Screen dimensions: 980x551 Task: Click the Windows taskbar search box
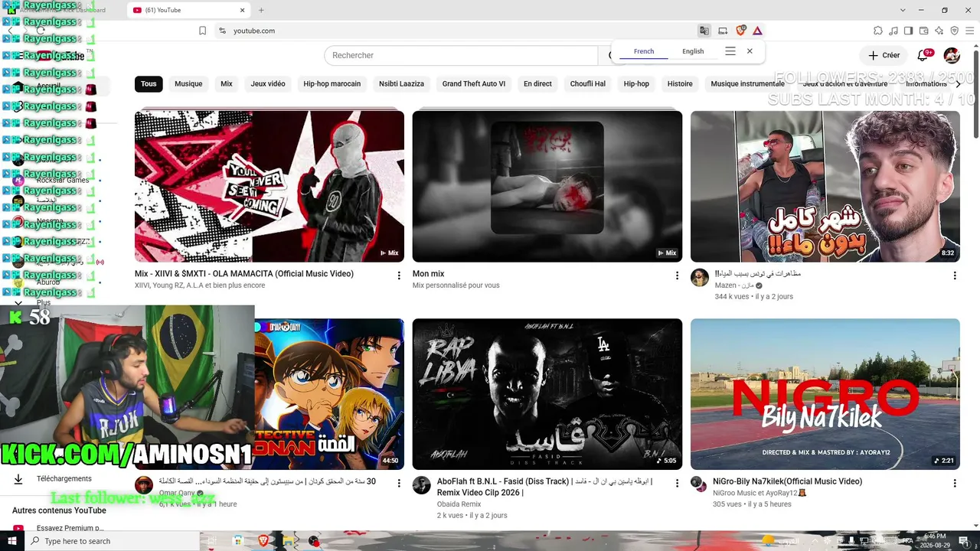[x=113, y=541]
